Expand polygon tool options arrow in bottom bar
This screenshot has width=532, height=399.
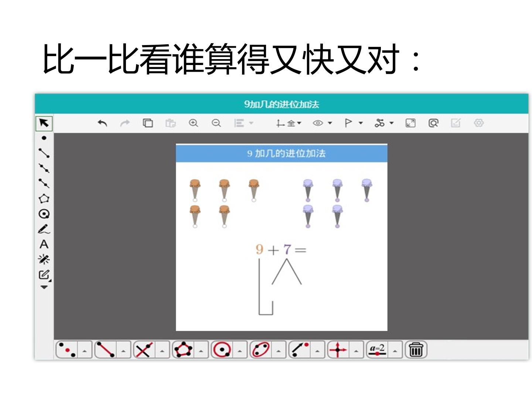[x=201, y=350]
